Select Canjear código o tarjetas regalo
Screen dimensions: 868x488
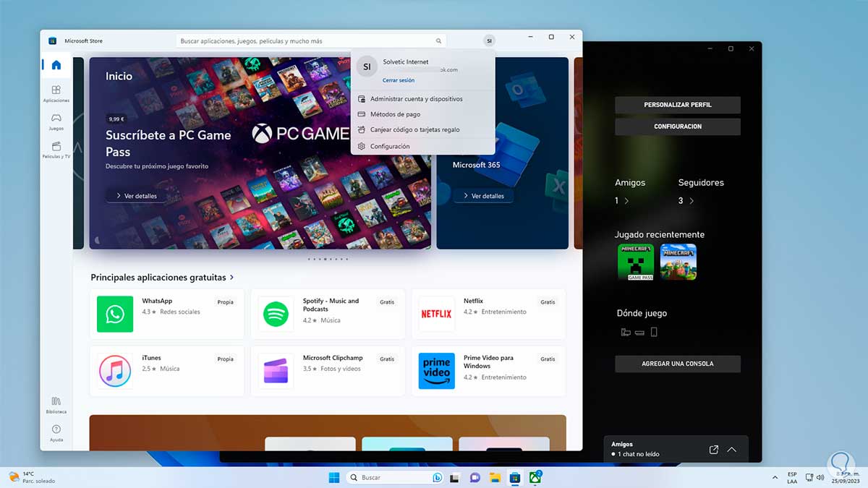click(x=422, y=130)
